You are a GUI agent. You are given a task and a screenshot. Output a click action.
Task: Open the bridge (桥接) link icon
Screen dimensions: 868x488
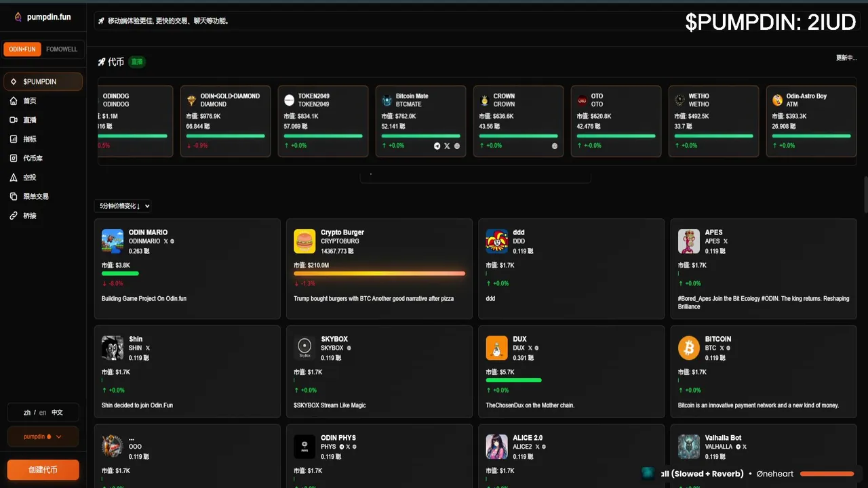point(14,216)
